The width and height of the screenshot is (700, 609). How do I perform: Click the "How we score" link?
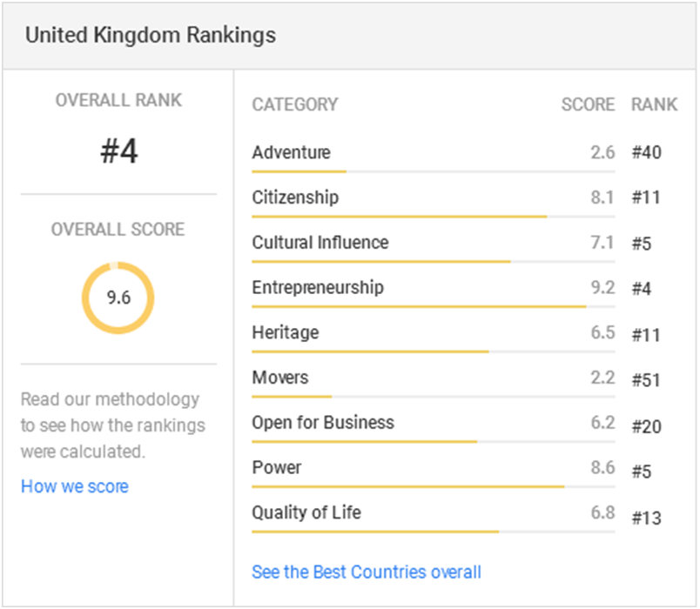point(75,486)
